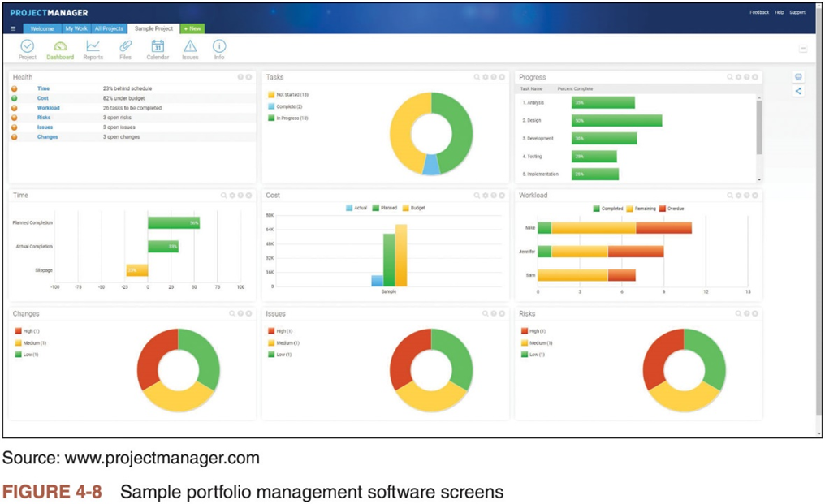Open the hamburger menu in the top-left

13,28
